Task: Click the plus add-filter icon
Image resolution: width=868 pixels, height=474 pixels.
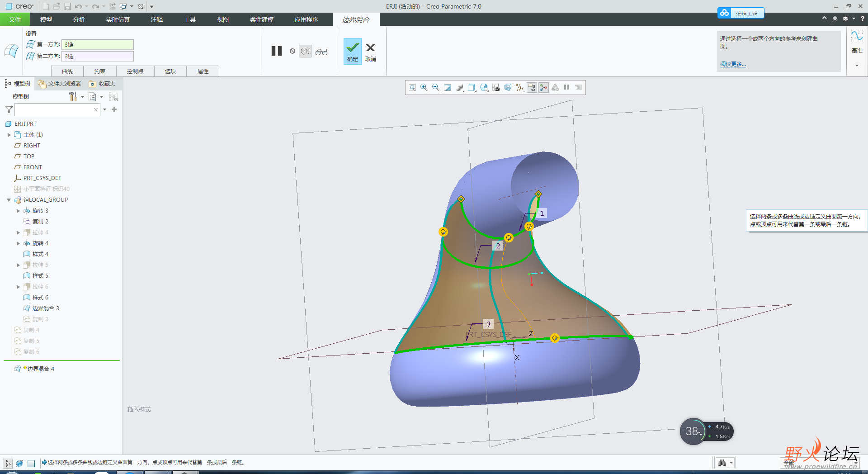Action: click(114, 109)
